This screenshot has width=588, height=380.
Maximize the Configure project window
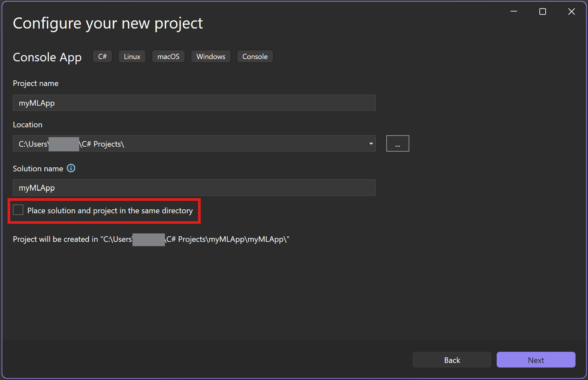542,11
